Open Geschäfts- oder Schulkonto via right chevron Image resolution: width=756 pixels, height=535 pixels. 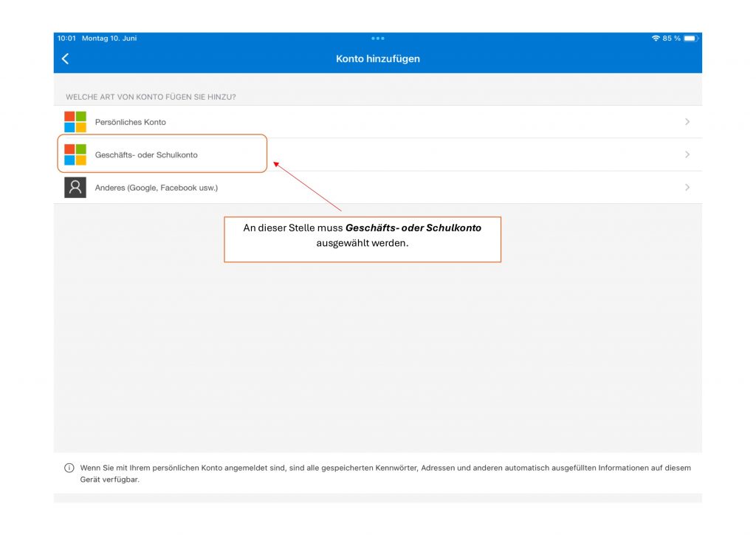[687, 154]
